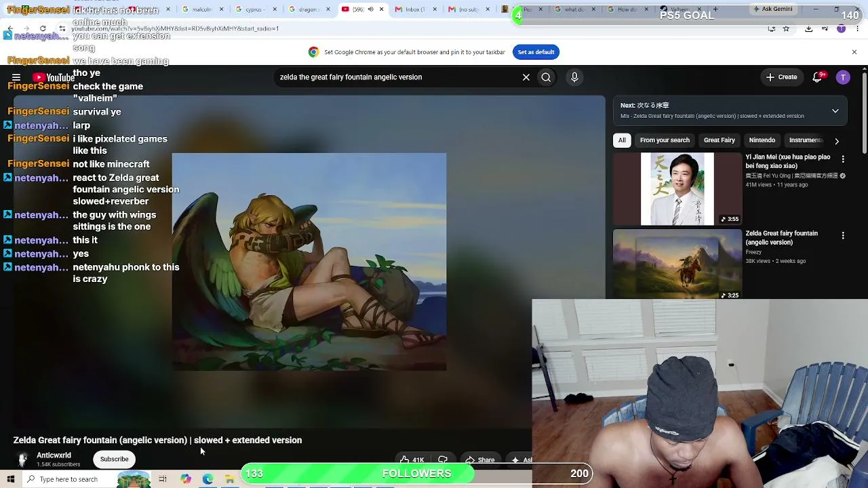Open the Freezy channel name
The width and height of the screenshot is (868, 488).
[x=753, y=252]
